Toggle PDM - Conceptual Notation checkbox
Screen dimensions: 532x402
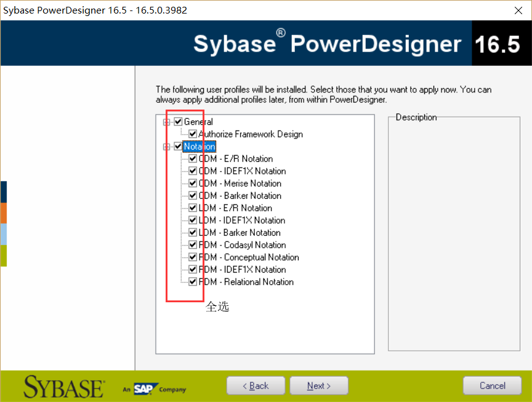point(193,257)
